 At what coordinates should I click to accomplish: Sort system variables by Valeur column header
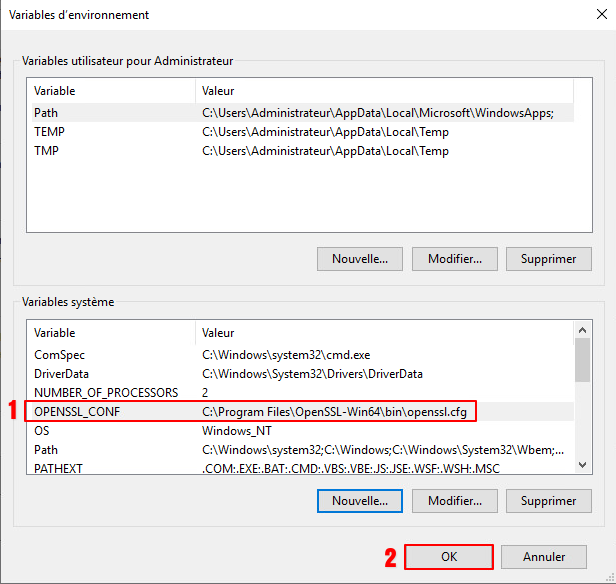point(380,331)
